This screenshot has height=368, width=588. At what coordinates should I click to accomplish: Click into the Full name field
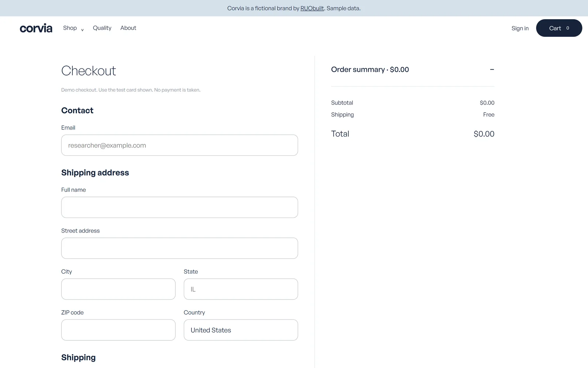tap(180, 208)
